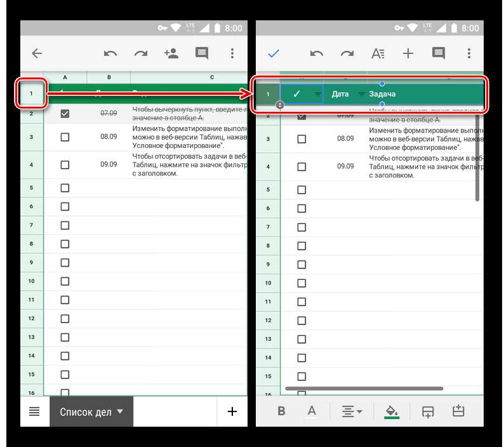
Task: Open fill color bucket icon
Action: tap(392, 411)
